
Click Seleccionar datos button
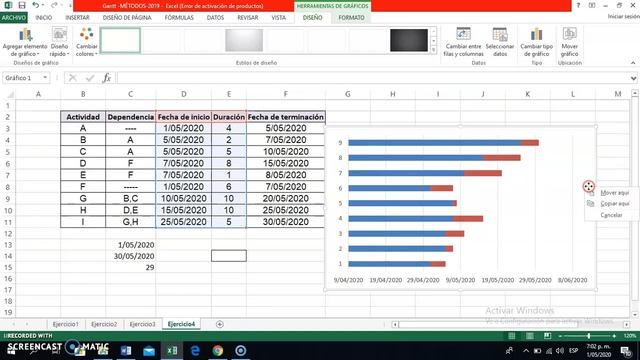pos(500,42)
